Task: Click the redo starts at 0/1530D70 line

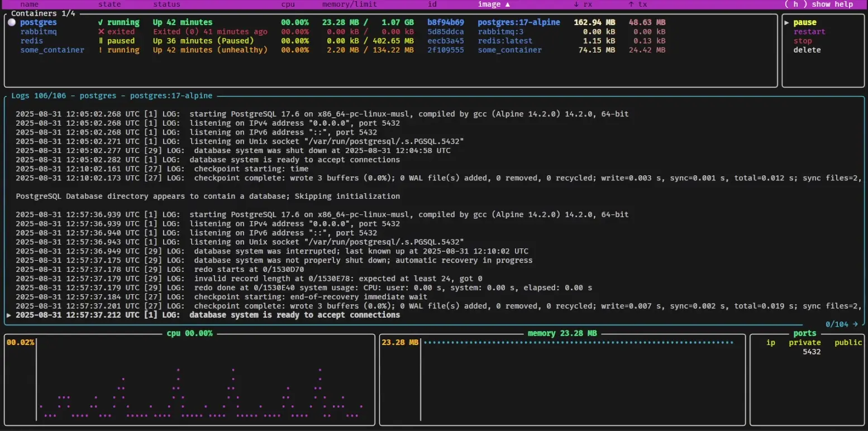Action: (x=160, y=269)
